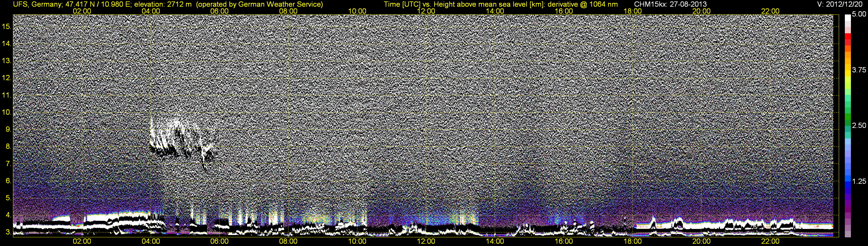
Task: Click the '2.50' colorbar scale value
Action: (859, 125)
